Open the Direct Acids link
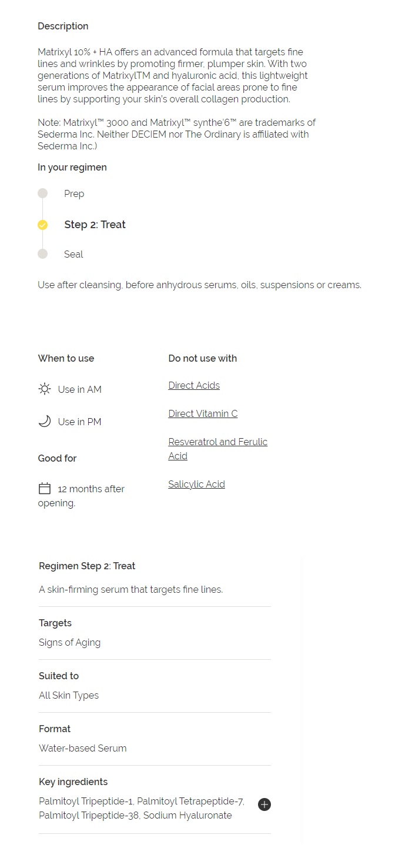Screen dimensions: 402x868 (x=194, y=385)
